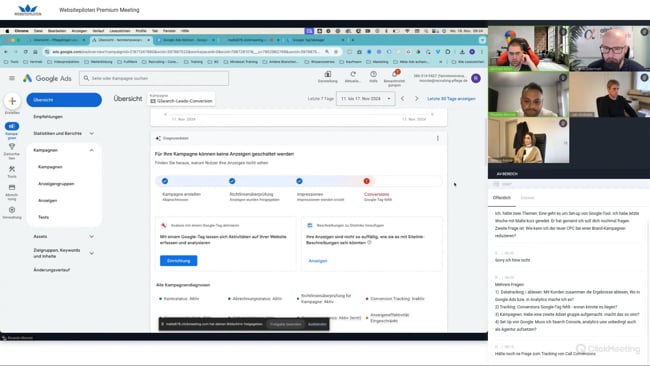This screenshot has width=650, height=366.
Task: Click the Impressionen check step icon
Action: [299, 181]
